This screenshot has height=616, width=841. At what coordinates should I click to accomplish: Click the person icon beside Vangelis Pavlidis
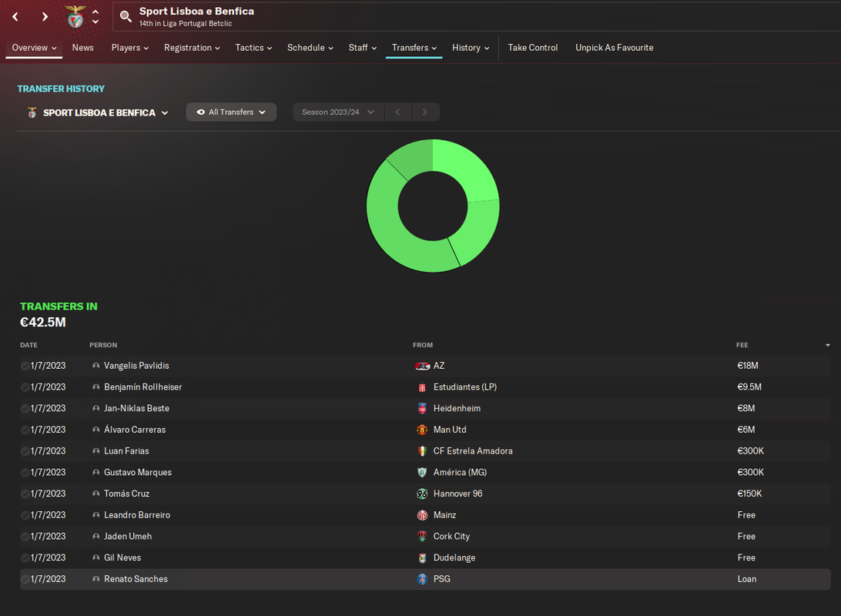(96, 366)
